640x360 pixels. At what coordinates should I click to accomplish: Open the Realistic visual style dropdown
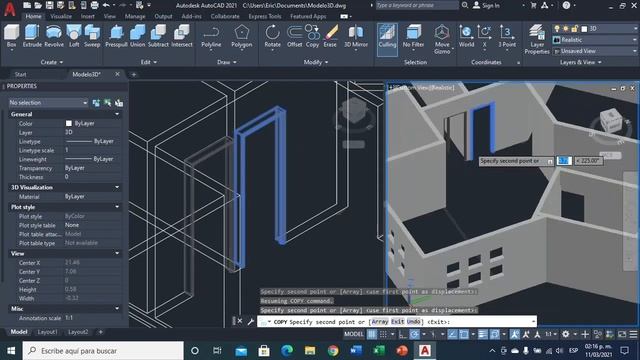click(596, 40)
